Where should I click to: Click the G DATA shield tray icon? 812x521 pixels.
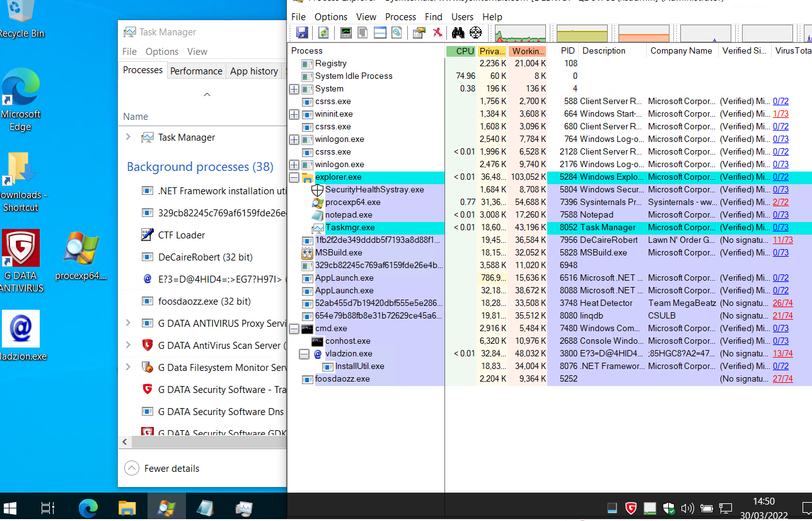tap(630, 508)
